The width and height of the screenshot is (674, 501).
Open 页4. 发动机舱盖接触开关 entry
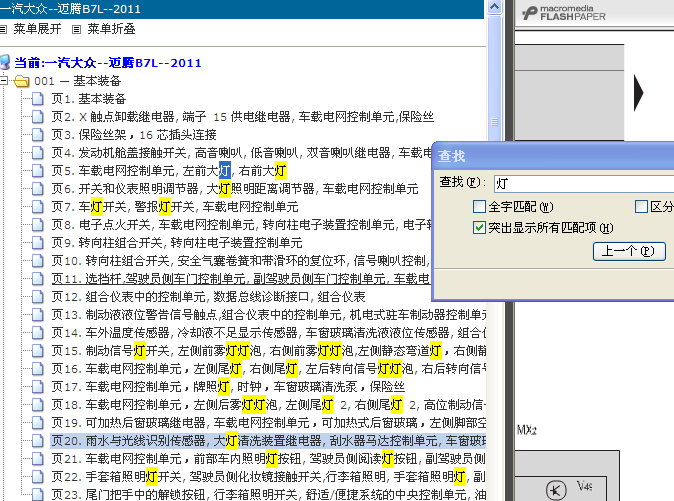click(241, 153)
